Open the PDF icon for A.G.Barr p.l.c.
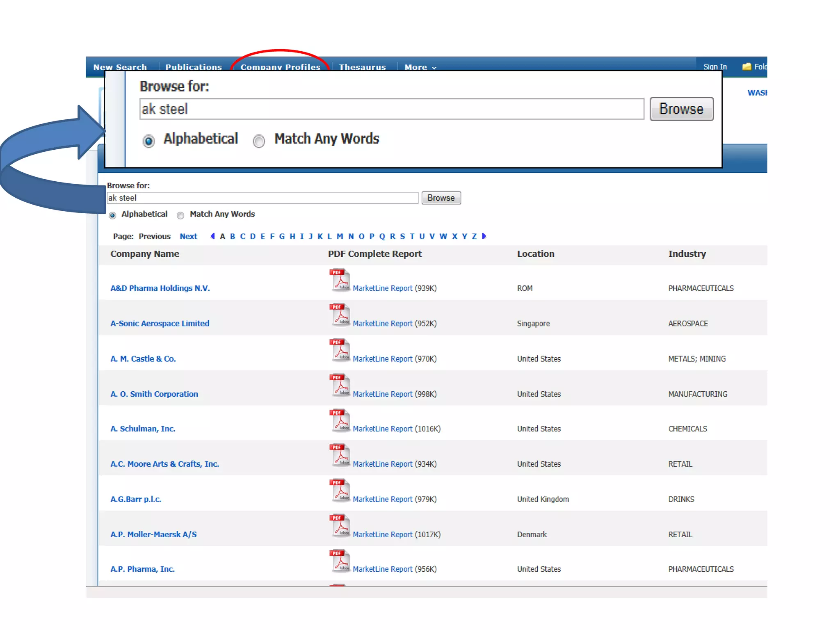Screen dimensions: 840x630 click(340, 491)
